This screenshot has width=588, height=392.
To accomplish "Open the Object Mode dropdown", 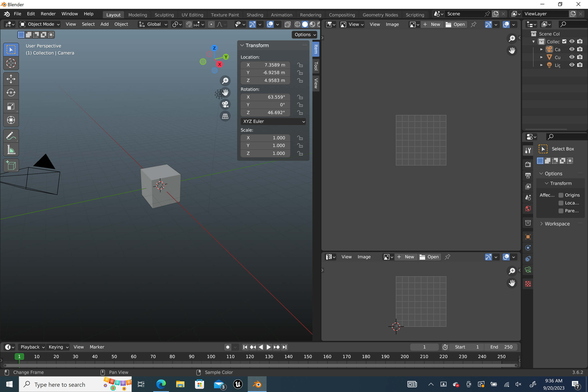I will [x=40, y=24].
